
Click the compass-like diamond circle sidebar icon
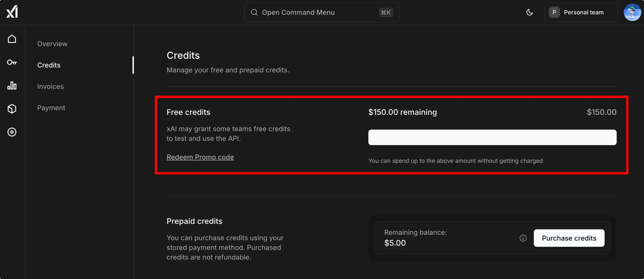tap(12, 132)
